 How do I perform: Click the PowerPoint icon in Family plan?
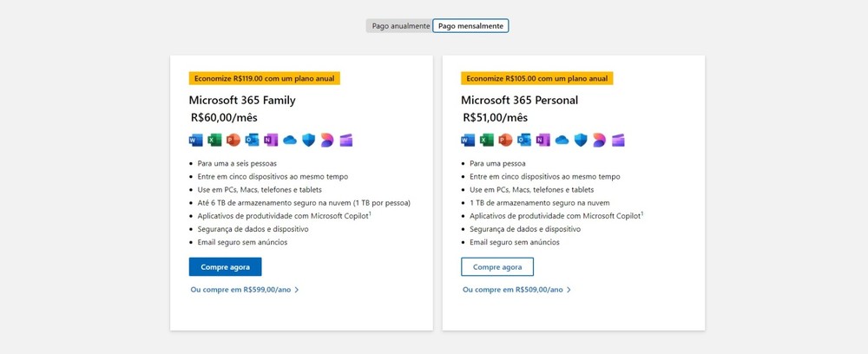click(x=233, y=141)
